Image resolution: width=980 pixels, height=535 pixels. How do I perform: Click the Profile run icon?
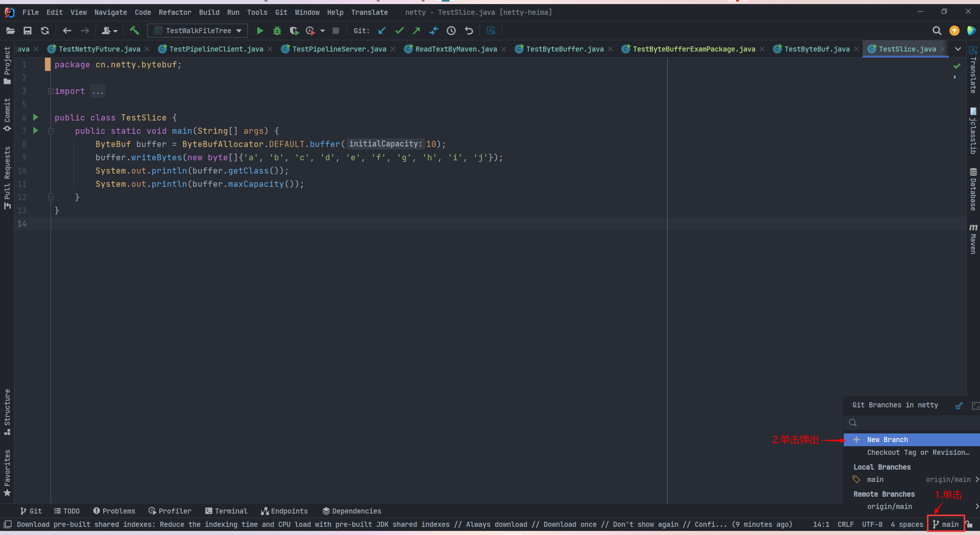(310, 31)
